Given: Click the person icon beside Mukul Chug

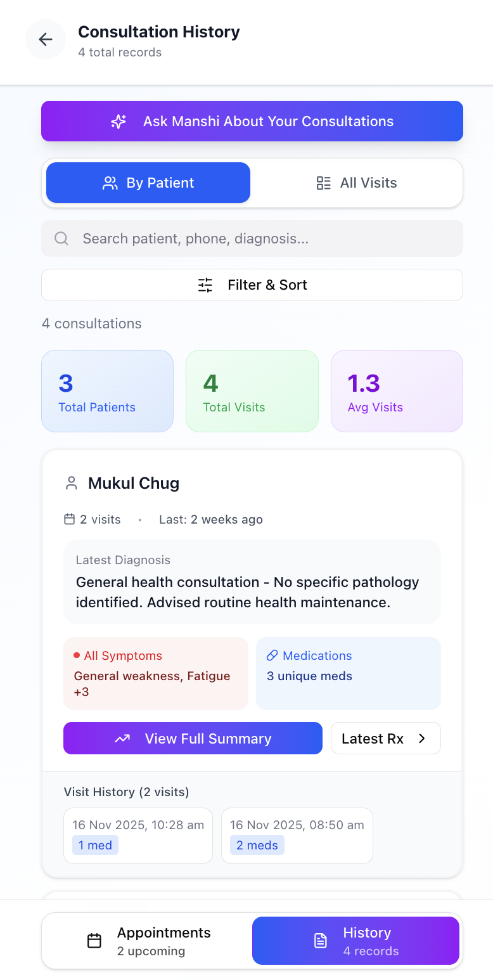Looking at the screenshot, I should (x=71, y=482).
